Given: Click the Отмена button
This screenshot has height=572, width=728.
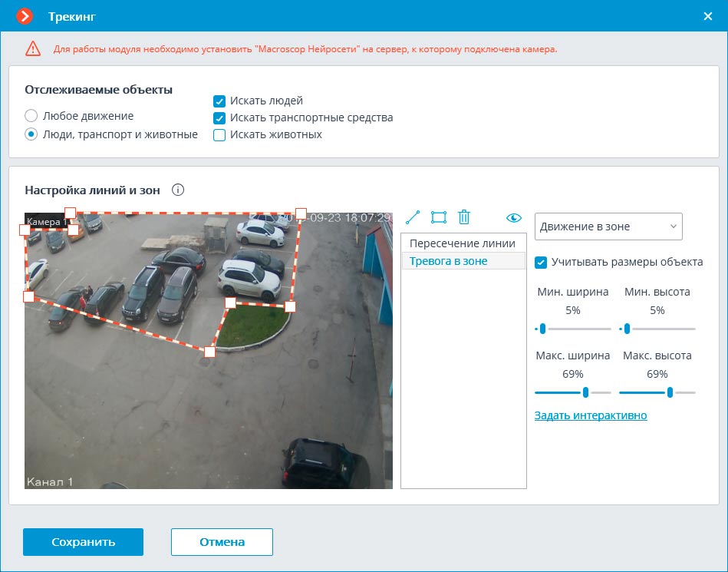Looking at the screenshot, I should pos(222,542).
